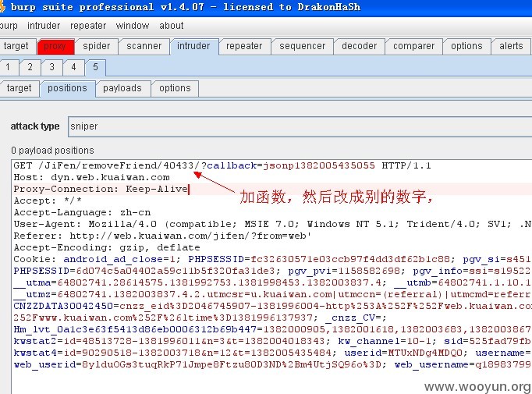Select intruder attack tab 1

coord(8,67)
